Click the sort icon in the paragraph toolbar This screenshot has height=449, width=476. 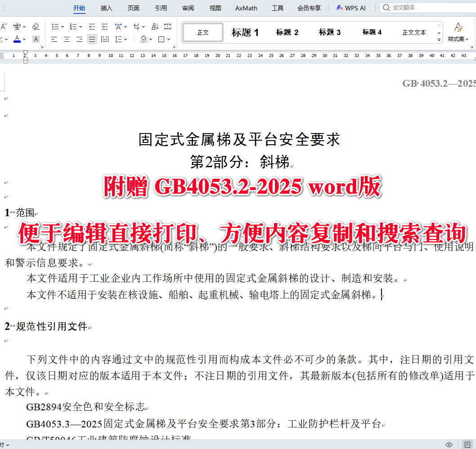point(154,26)
